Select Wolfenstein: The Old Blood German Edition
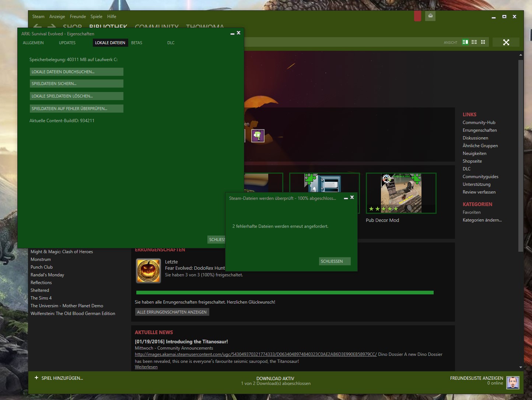The height and width of the screenshot is (400, 532). click(x=73, y=314)
